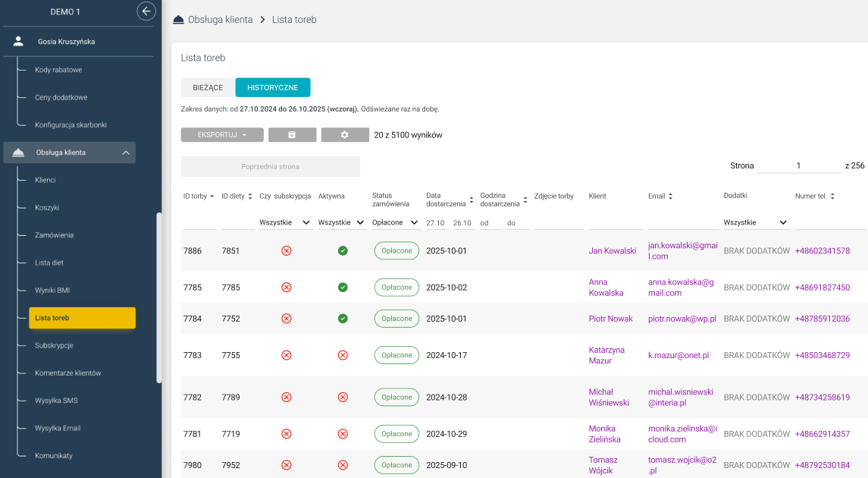The width and height of the screenshot is (868, 478).
Task: Click the green active checkmark for bag 7886
Action: tap(343, 250)
